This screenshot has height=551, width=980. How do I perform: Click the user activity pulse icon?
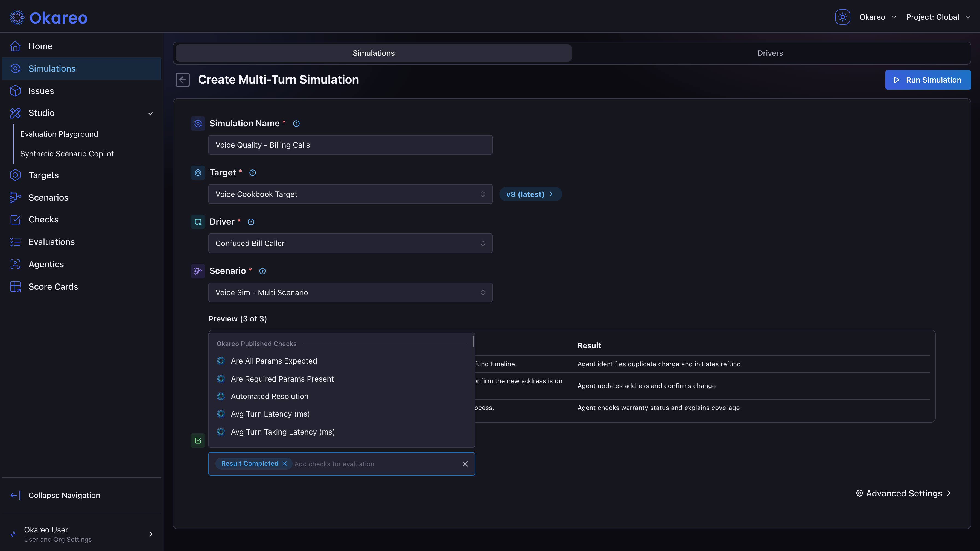[13, 534]
